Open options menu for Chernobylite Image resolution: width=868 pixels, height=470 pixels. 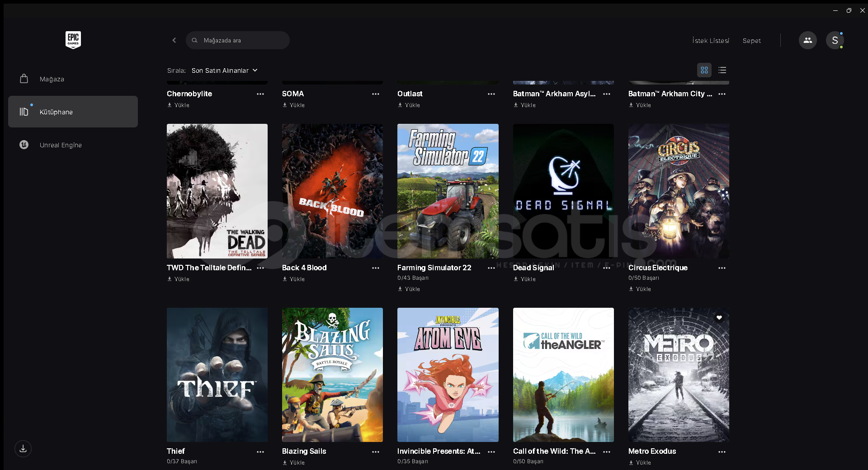tap(260, 94)
